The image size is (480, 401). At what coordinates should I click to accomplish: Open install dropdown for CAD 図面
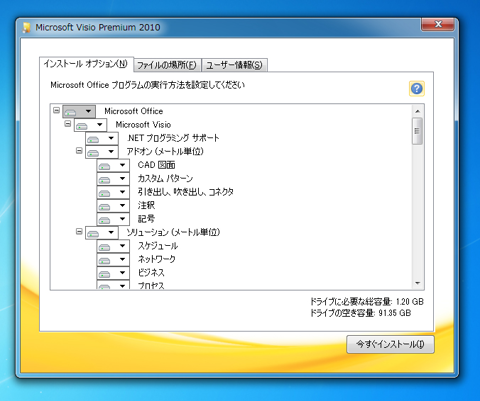point(113,165)
